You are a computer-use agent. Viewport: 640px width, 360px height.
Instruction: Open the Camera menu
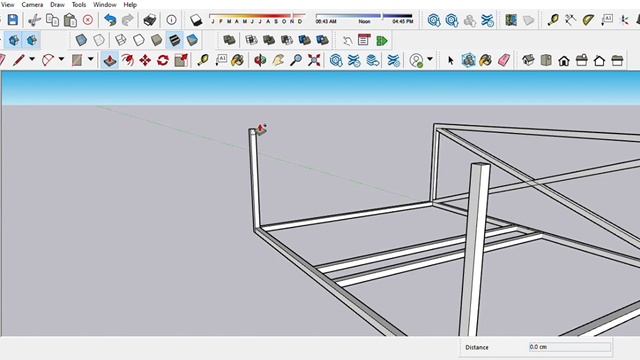tap(32, 4)
